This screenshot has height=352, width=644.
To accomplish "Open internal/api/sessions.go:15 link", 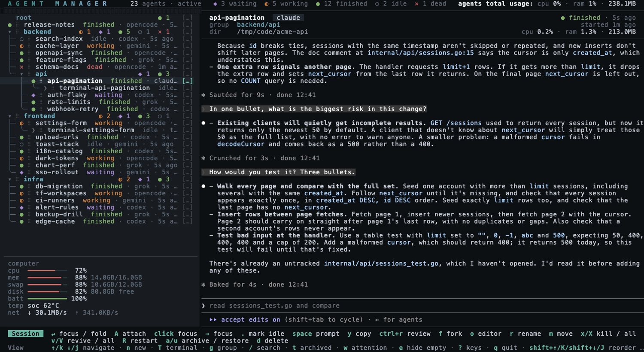I will coord(420,53).
